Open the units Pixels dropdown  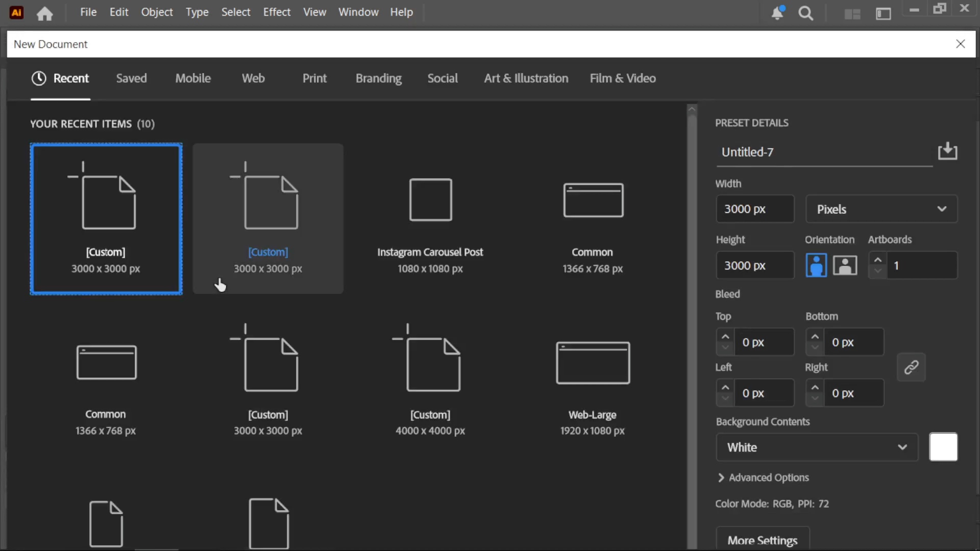(x=881, y=209)
